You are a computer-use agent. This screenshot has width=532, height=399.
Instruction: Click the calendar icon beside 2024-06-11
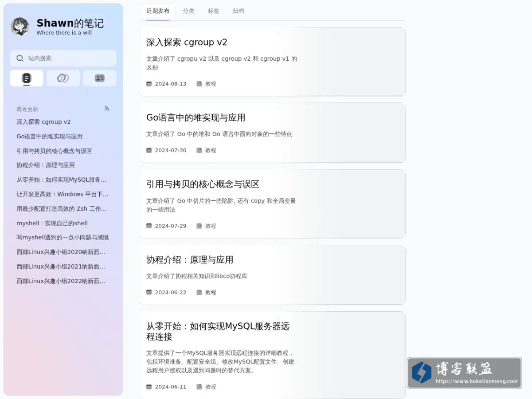tap(149, 387)
